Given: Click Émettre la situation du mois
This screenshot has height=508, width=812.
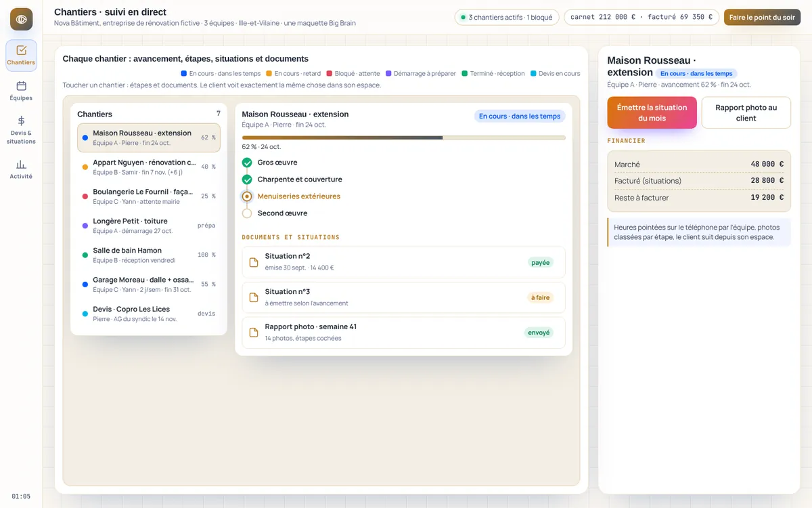Looking at the screenshot, I should pos(652,112).
